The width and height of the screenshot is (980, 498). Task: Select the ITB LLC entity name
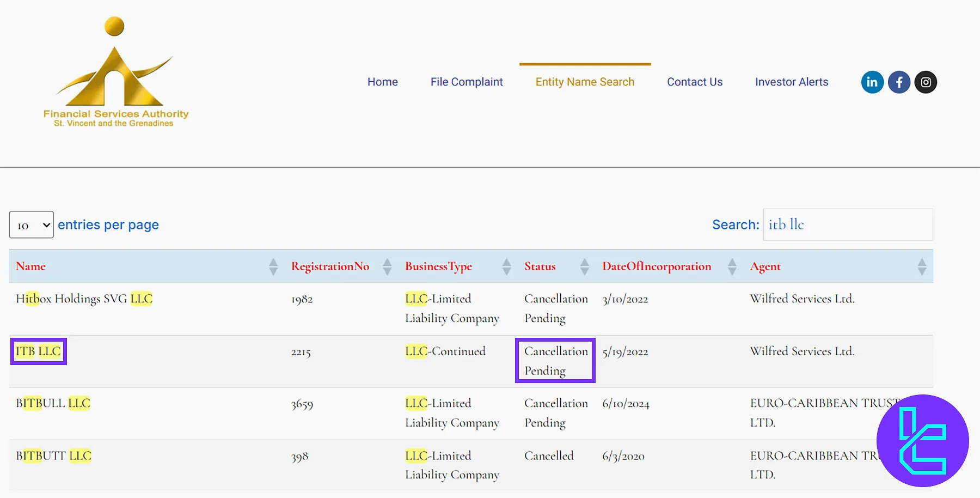(x=38, y=351)
